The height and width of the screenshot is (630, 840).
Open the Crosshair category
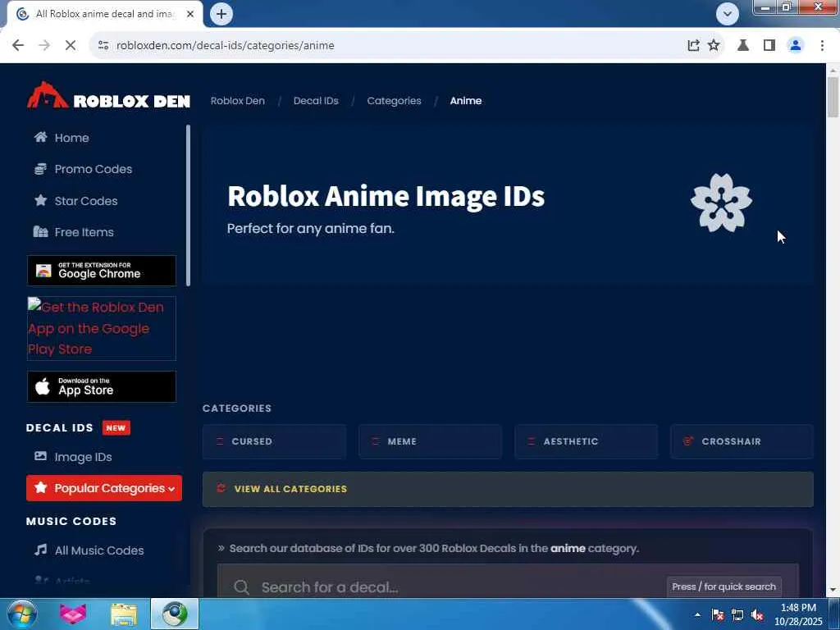[742, 441]
